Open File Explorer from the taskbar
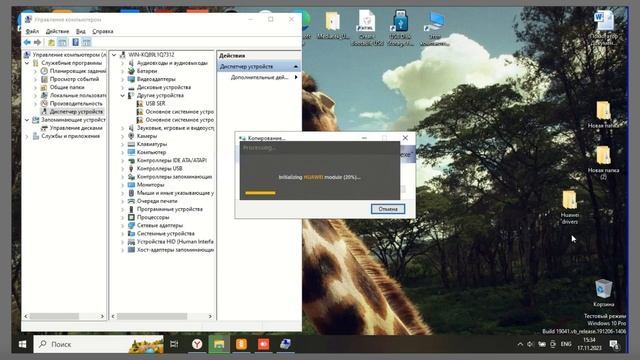The height and width of the screenshot is (360, 640). pos(219,344)
